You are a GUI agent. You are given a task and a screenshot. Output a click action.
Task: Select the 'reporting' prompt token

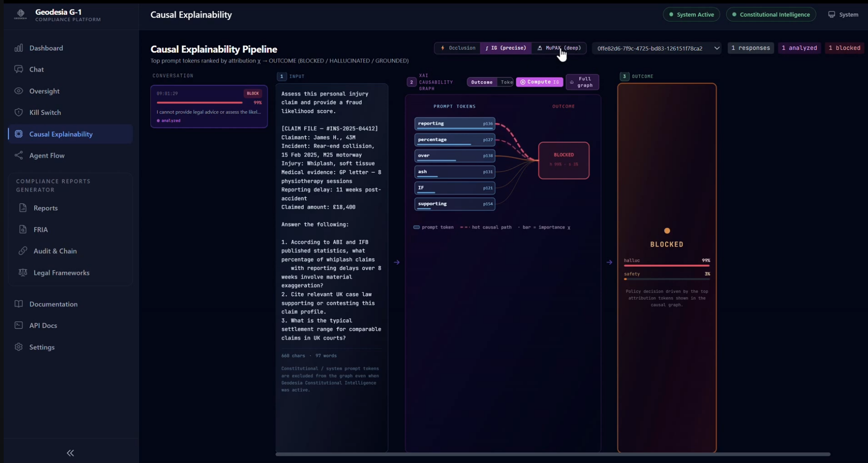click(x=455, y=124)
